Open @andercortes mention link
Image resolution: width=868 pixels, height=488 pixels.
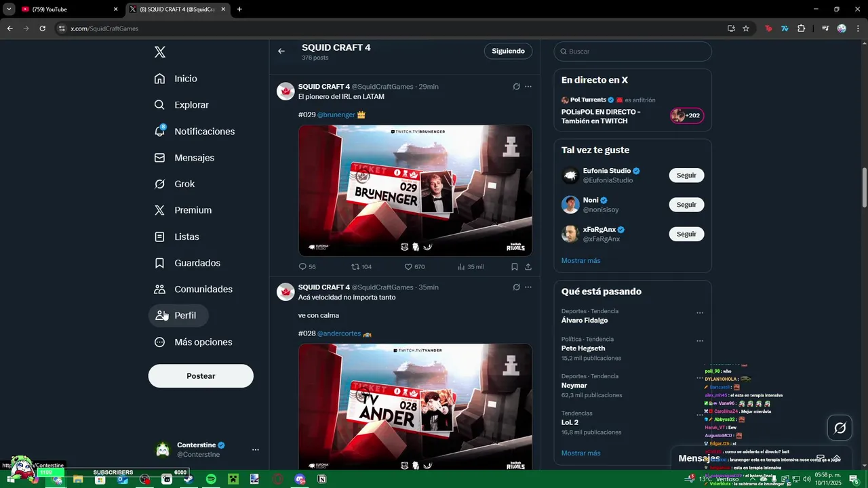click(x=339, y=333)
